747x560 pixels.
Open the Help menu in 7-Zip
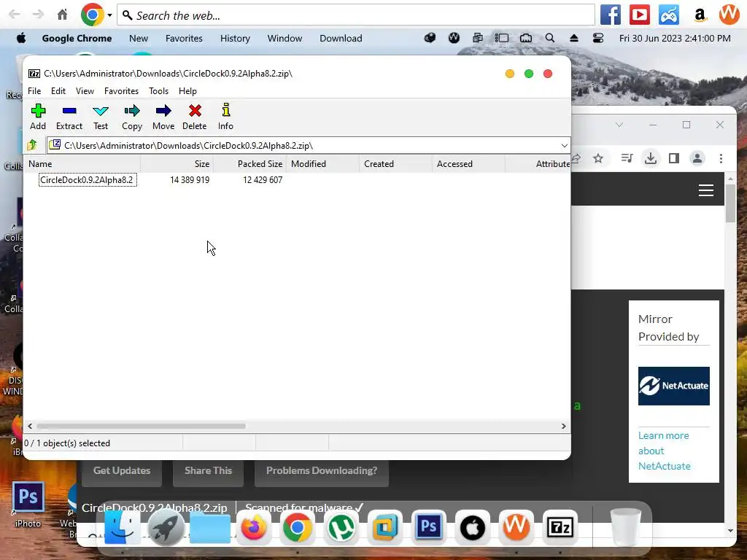click(187, 91)
